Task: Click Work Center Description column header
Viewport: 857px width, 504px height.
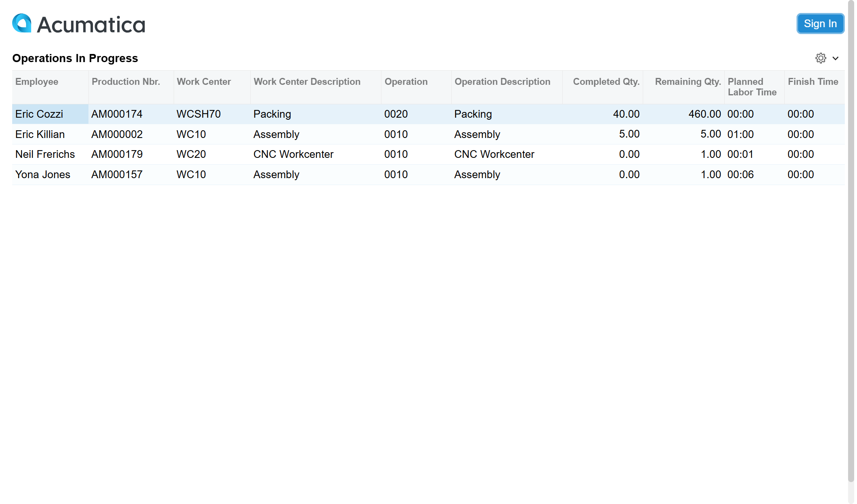Action: [307, 82]
